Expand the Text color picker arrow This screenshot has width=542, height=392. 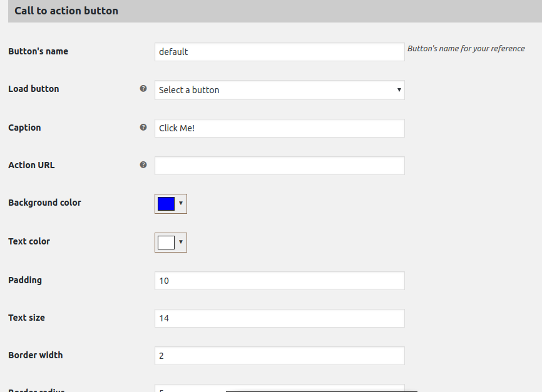181,242
